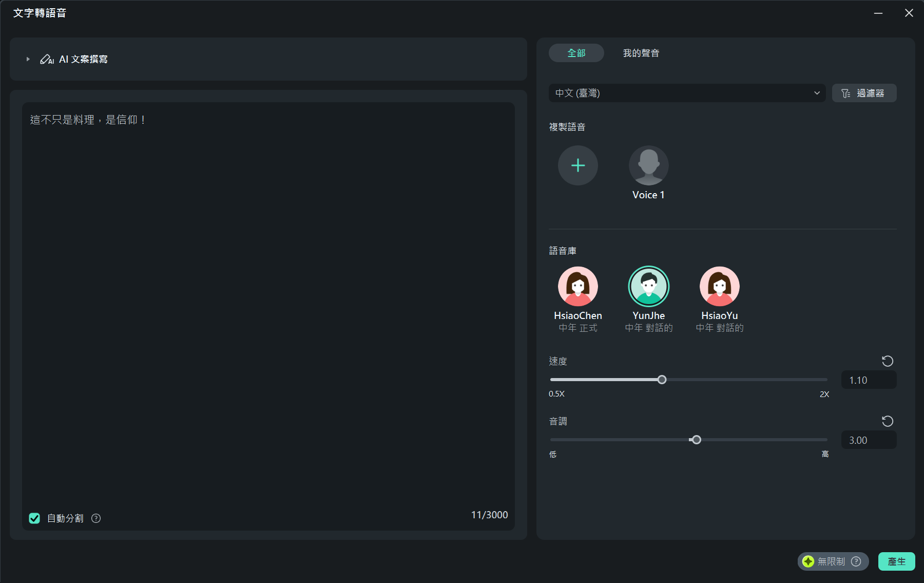Choose the HsiaoChen voice avatar
This screenshot has height=583, width=924.
click(578, 286)
